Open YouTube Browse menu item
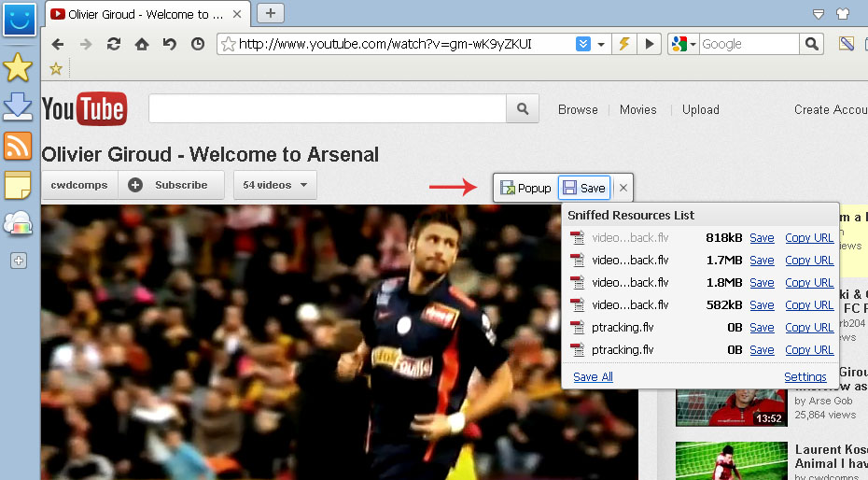Image resolution: width=868 pixels, height=480 pixels. click(x=578, y=109)
